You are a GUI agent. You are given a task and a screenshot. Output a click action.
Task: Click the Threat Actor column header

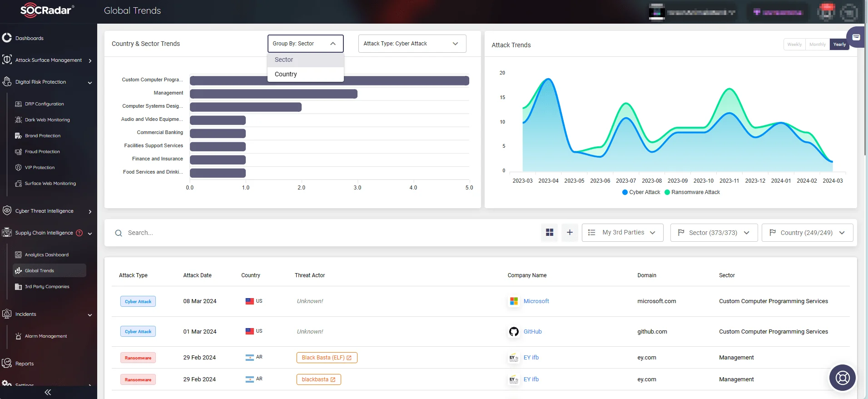click(x=310, y=275)
